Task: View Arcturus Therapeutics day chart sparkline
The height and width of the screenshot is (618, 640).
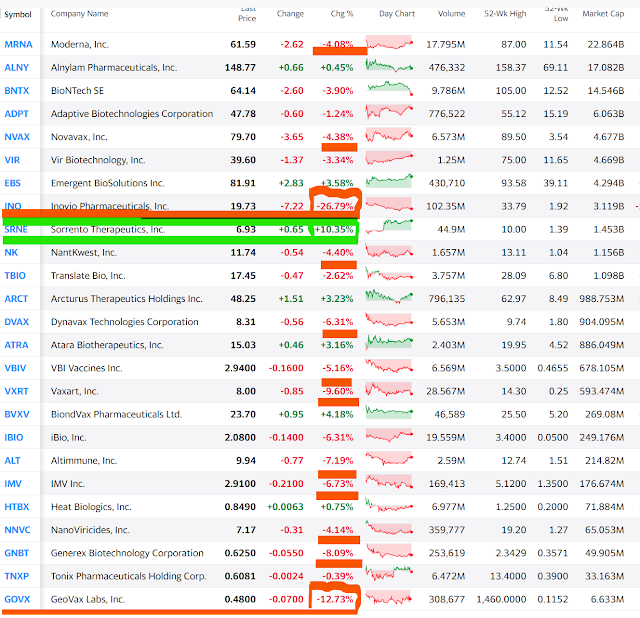Action: pos(389,296)
